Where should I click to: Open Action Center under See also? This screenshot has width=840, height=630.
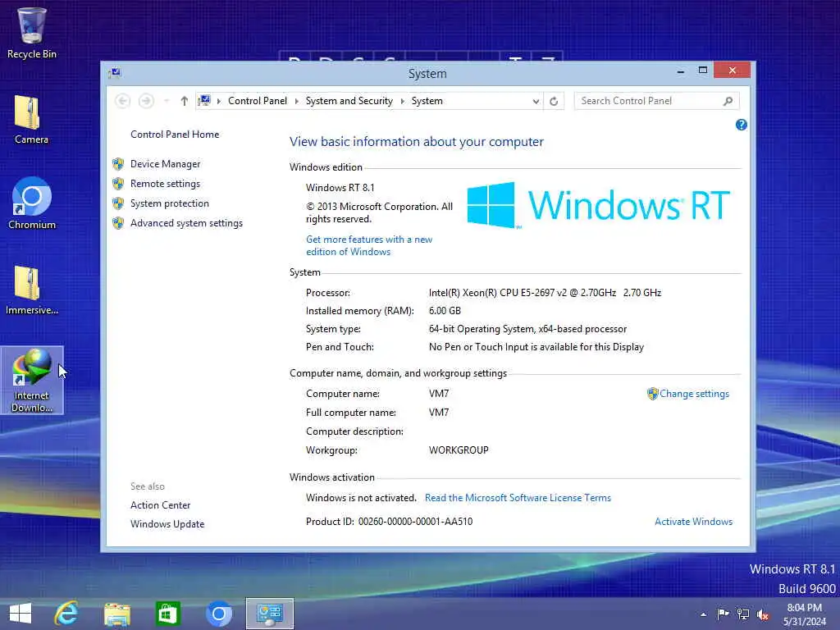coord(160,505)
